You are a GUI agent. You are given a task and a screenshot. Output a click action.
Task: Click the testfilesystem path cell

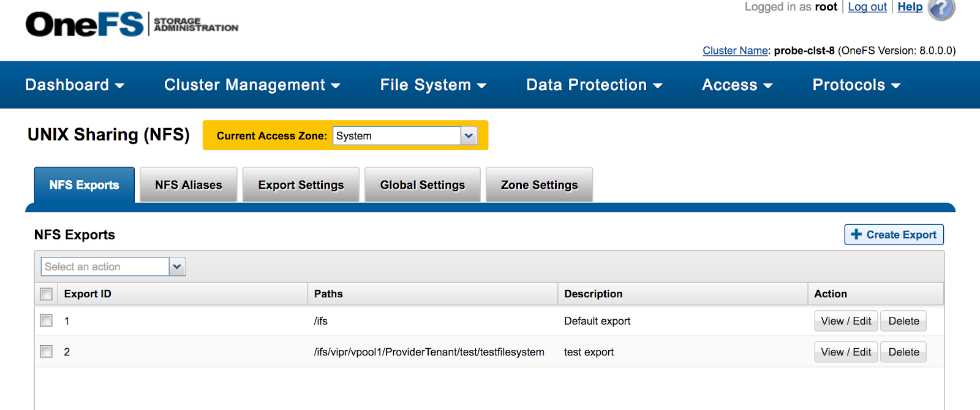coord(429,352)
